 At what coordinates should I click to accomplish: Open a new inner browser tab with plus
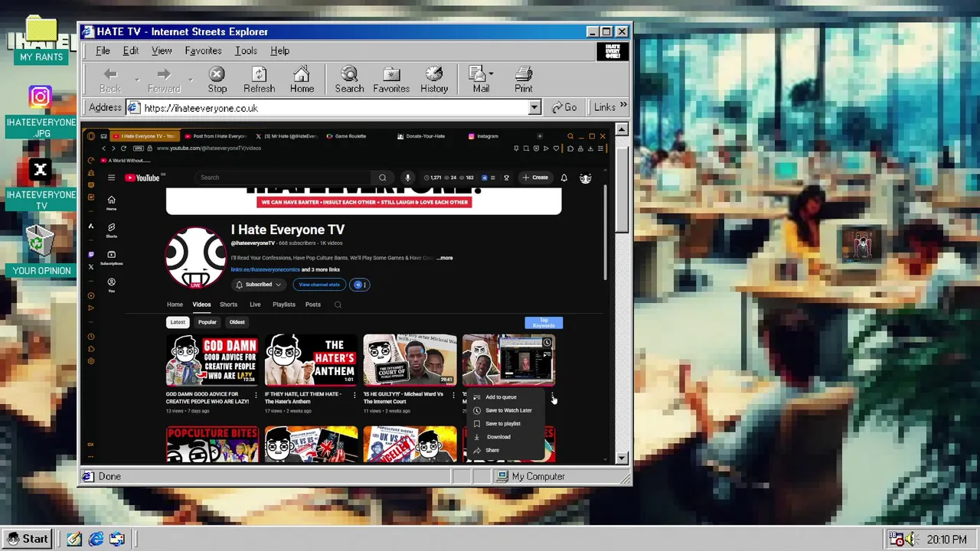pyautogui.click(x=540, y=136)
